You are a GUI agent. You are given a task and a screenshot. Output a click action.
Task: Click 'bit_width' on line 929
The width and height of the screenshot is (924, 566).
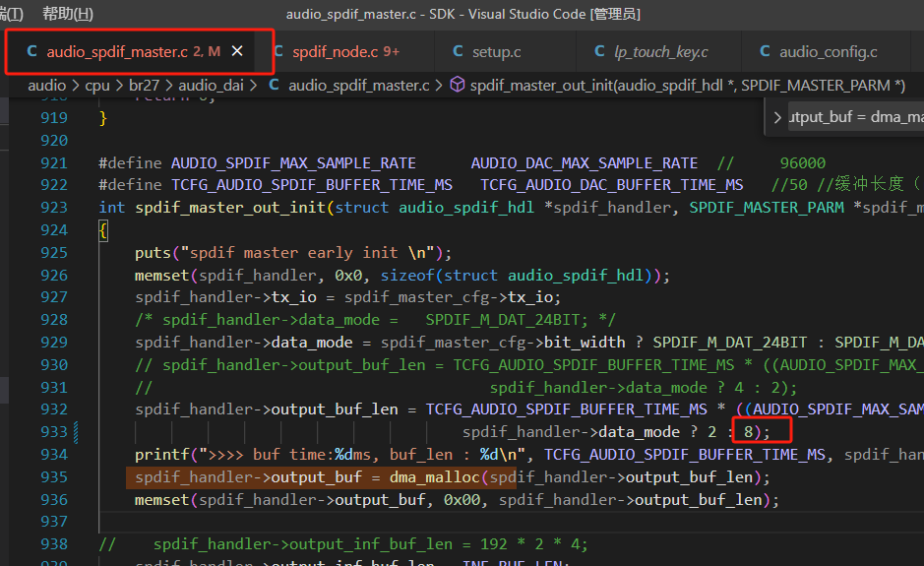[585, 343]
